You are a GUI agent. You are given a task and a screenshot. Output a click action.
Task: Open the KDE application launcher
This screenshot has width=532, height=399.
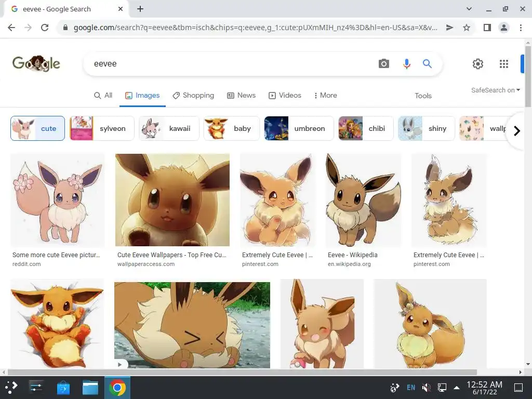pos(11,388)
